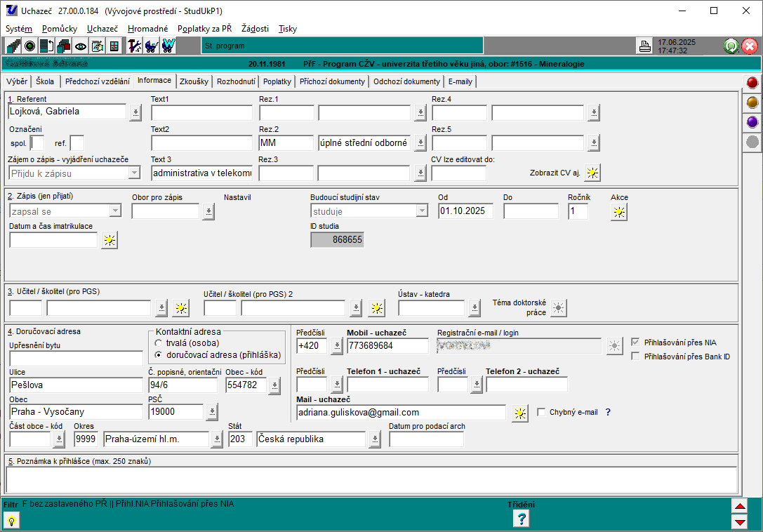Enable the Chybný e-mail checkbox
The width and height of the screenshot is (763, 532).
point(541,413)
